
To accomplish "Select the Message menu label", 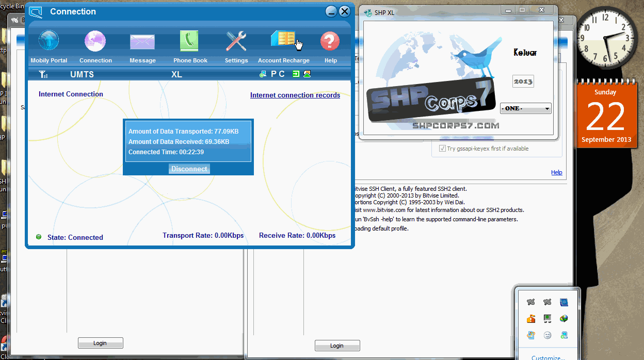I will click(142, 60).
